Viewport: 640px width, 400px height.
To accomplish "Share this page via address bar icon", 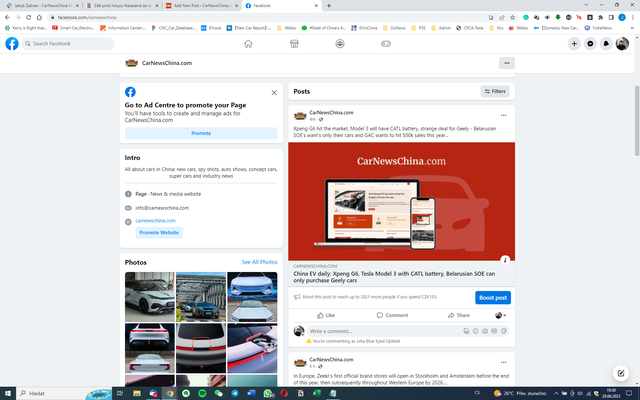I will (x=502, y=17).
